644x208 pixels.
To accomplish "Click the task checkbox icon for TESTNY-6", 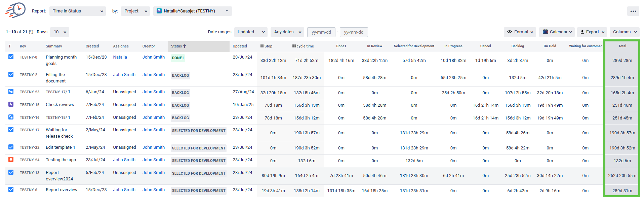I will pos(11,189).
